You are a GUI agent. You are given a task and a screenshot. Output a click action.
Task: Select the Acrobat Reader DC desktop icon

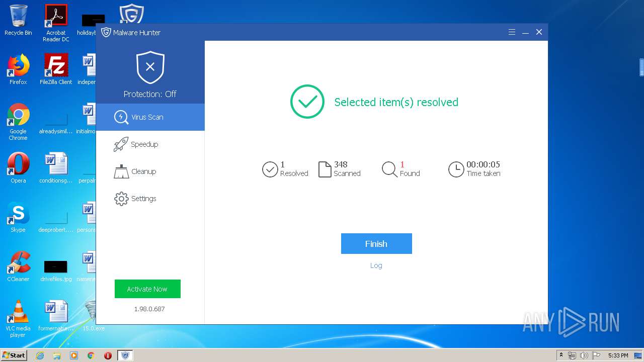pyautogui.click(x=56, y=23)
